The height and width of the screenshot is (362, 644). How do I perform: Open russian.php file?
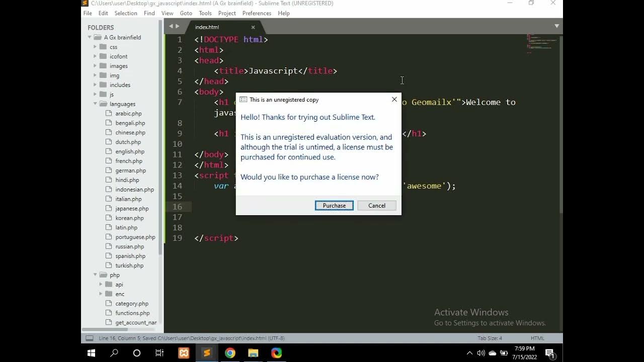click(129, 247)
